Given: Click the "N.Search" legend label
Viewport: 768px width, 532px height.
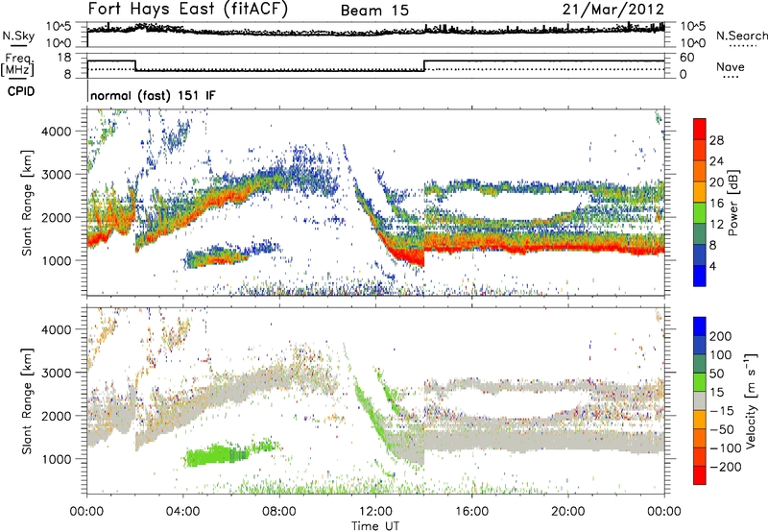Looking at the screenshot, I should [741, 36].
